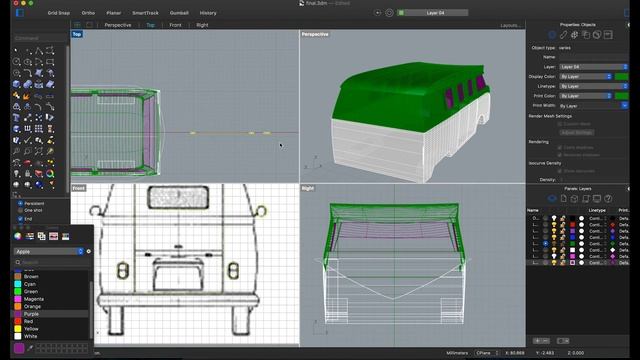Screen dimensions: 640x360
Task: Open linetype selector of the black layer
Action: 597,218
